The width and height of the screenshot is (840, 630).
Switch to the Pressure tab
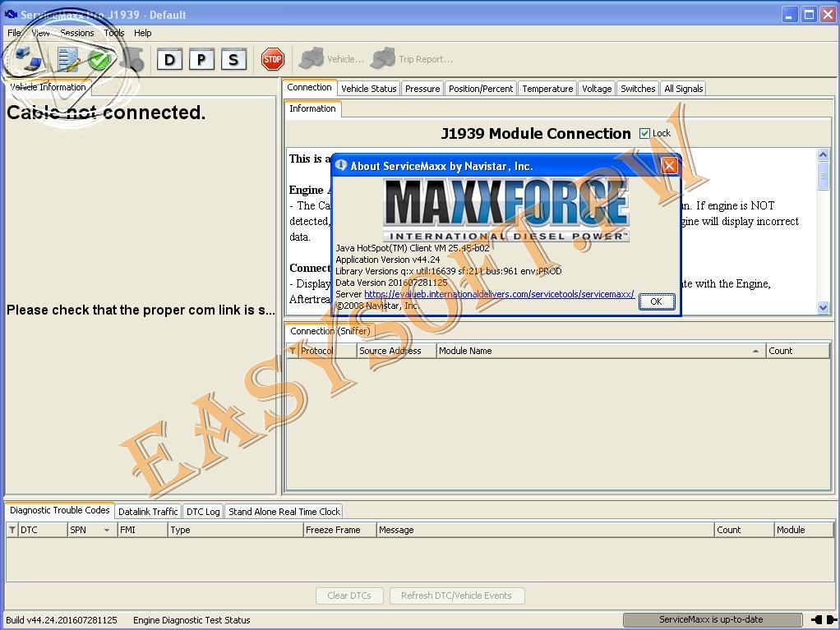(x=422, y=89)
